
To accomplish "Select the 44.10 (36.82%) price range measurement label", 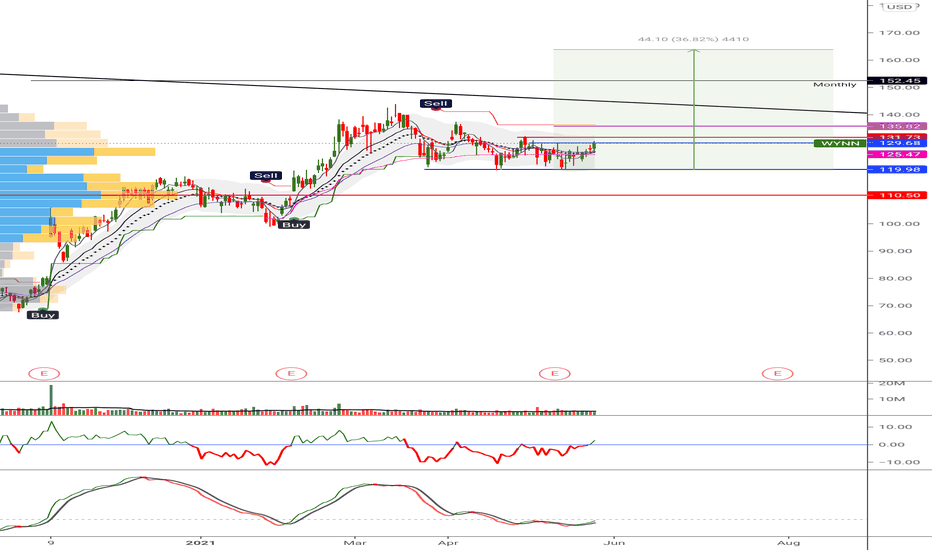I will pos(693,39).
